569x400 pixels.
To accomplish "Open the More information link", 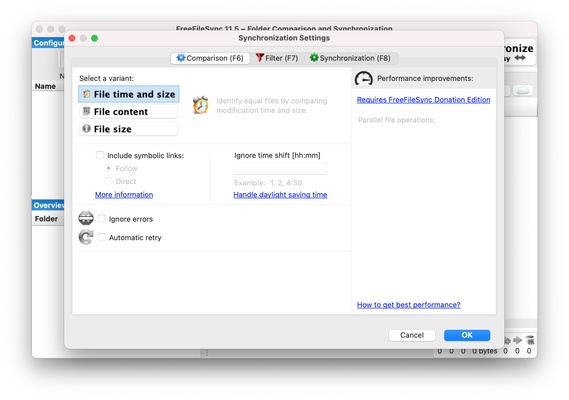I will click(x=124, y=195).
